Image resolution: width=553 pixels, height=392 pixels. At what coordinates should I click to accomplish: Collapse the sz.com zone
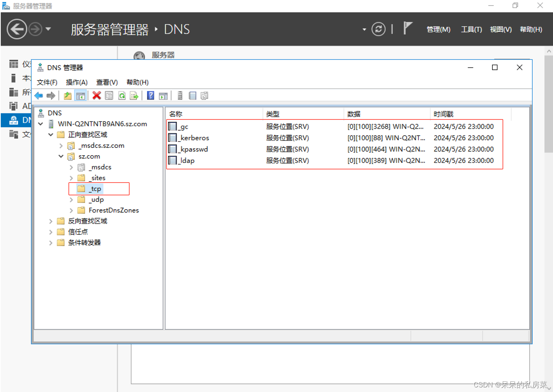point(61,156)
